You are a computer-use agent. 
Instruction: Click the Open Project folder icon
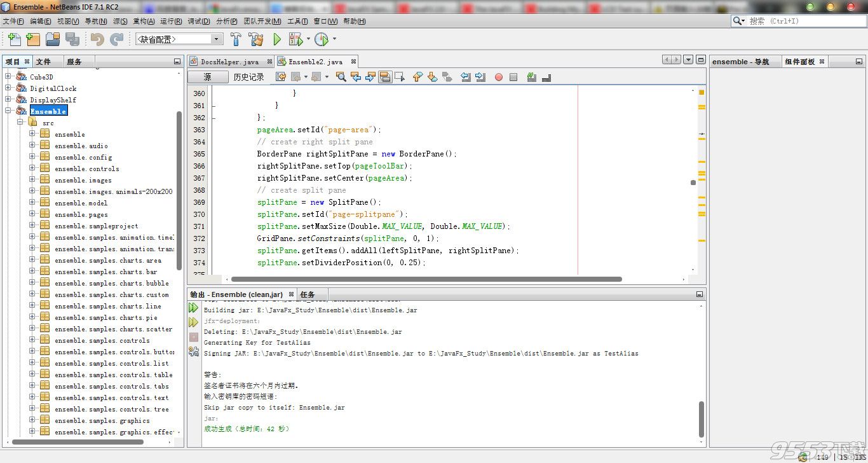pos(53,39)
